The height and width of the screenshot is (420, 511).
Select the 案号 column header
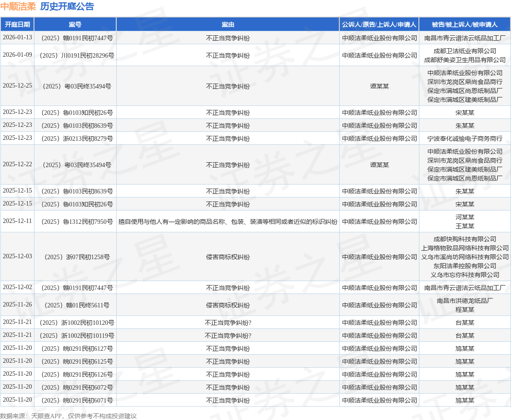pyautogui.click(x=75, y=25)
